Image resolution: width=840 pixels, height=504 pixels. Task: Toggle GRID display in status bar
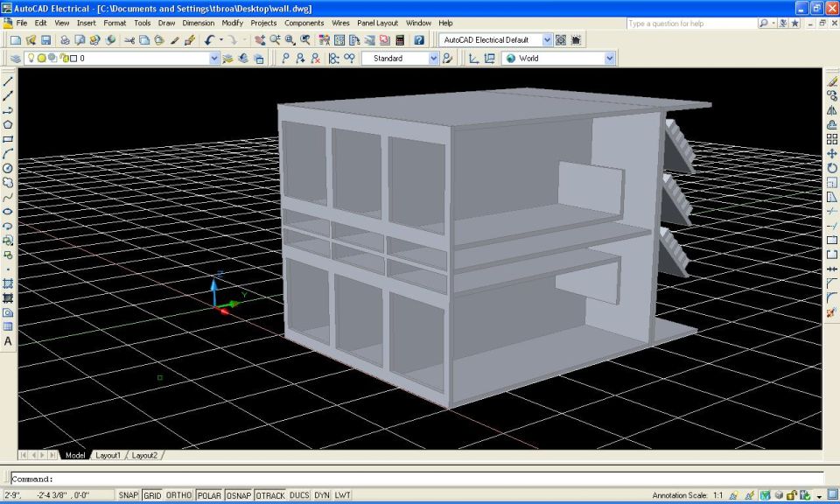click(152, 495)
